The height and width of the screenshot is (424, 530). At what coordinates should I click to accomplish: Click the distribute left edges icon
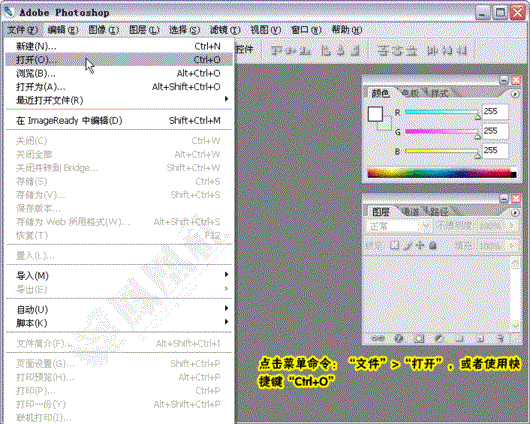(x=432, y=51)
